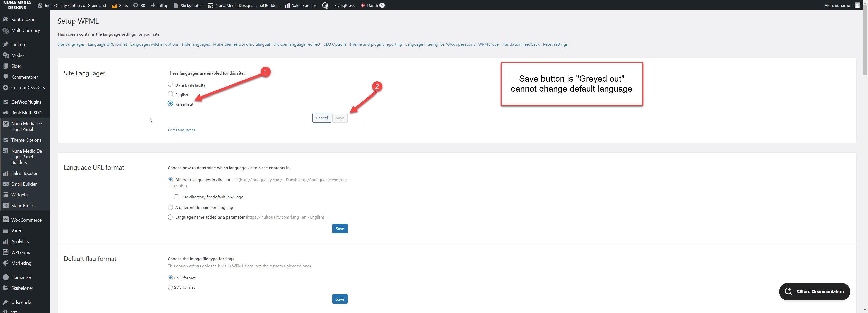Click the Indlæg pushpin icon
Image resolution: width=868 pixels, height=313 pixels.
point(6,44)
